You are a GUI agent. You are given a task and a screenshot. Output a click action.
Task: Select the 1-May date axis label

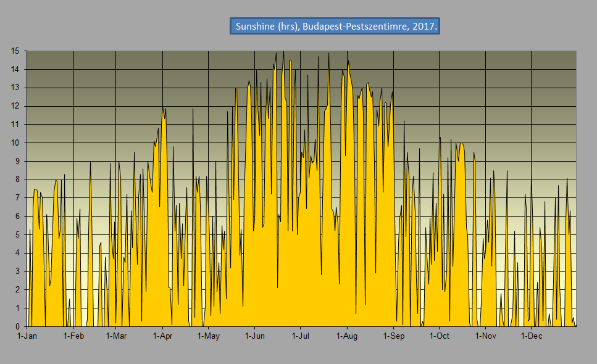208,336
